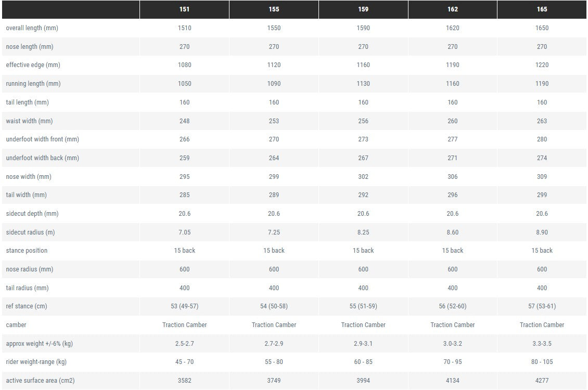This screenshot has width=588, height=390.
Task: Click the 57 (53-61) ref stance cell
Action: coord(542,306)
